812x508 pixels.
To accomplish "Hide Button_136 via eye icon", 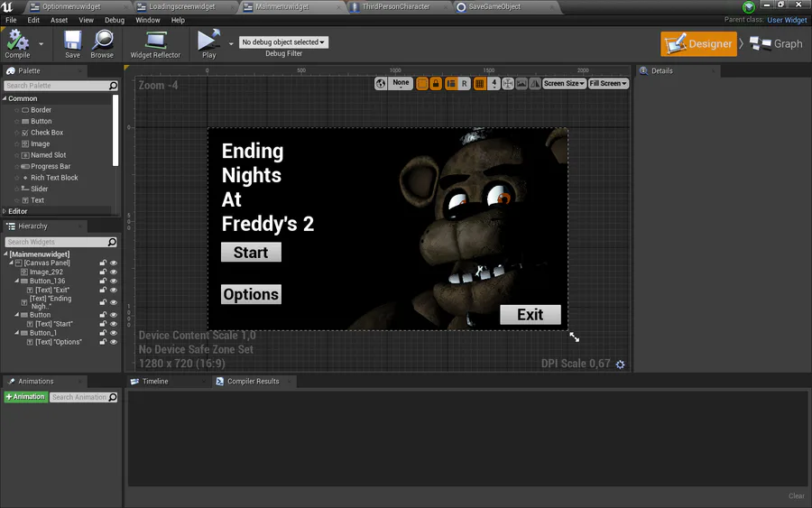I will click(114, 281).
